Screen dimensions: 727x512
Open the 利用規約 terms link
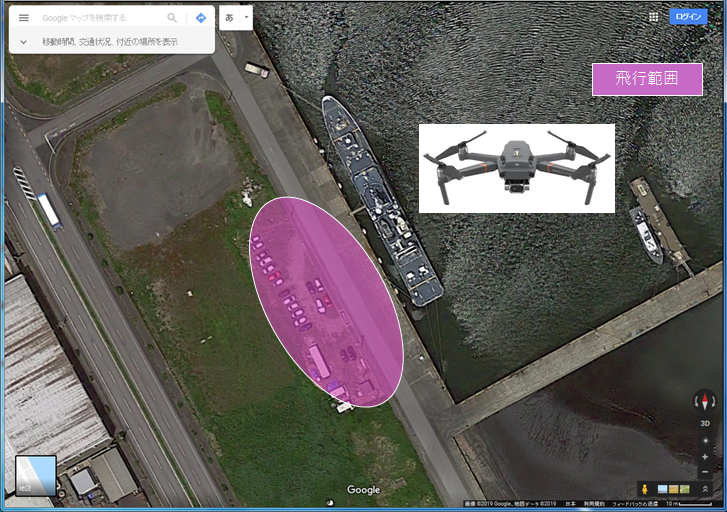[593, 503]
